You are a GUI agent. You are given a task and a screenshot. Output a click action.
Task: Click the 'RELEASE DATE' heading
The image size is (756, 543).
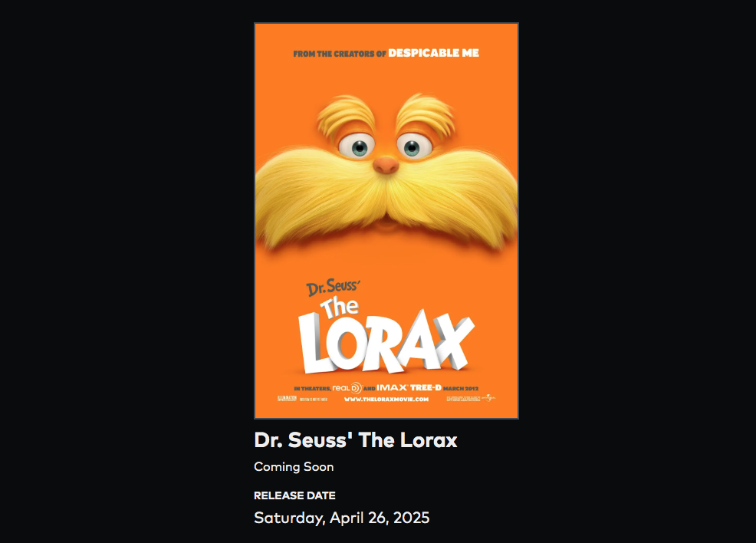(294, 495)
